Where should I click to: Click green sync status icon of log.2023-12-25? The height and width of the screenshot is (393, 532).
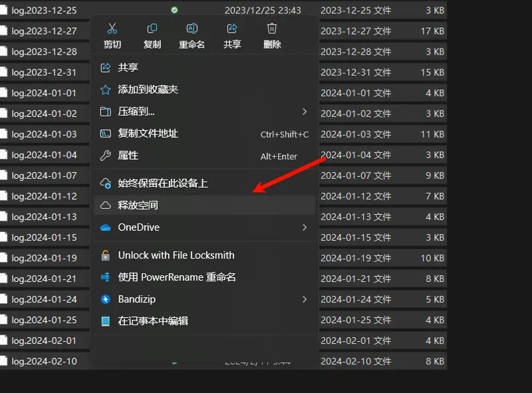click(x=174, y=10)
